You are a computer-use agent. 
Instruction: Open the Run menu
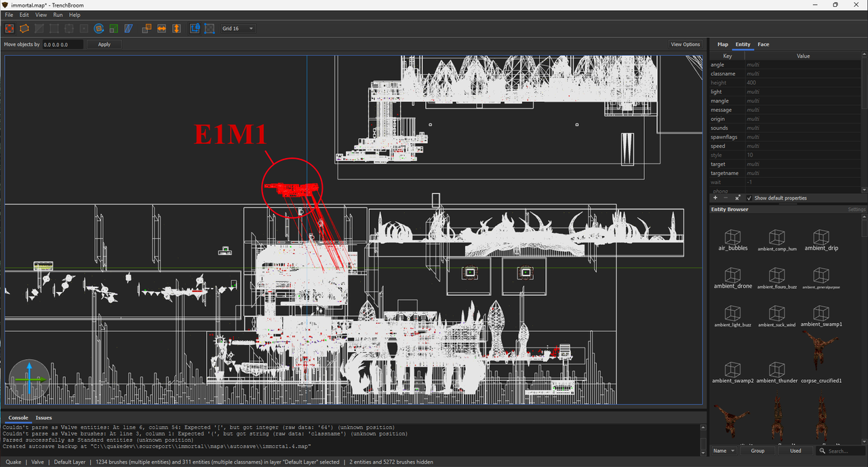coord(58,15)
